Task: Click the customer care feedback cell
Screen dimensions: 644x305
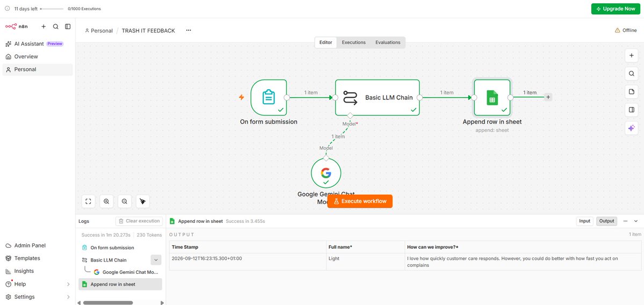Action: (523, 262)
